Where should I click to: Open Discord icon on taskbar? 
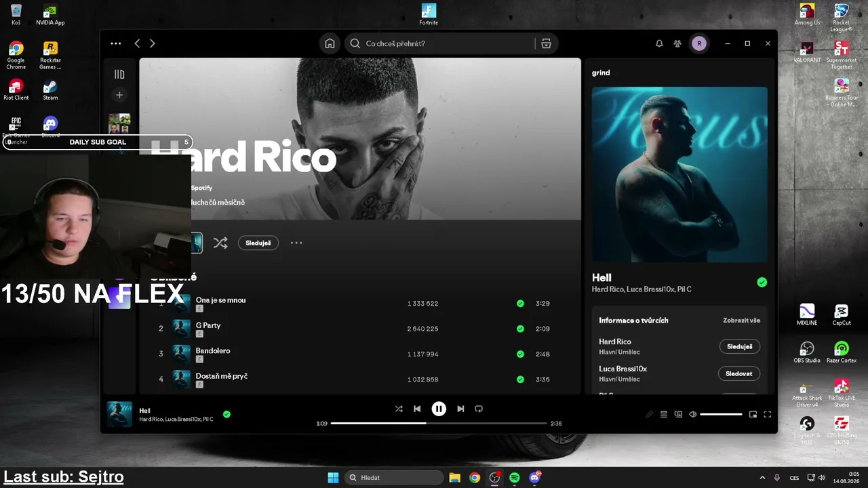[535, 478]
